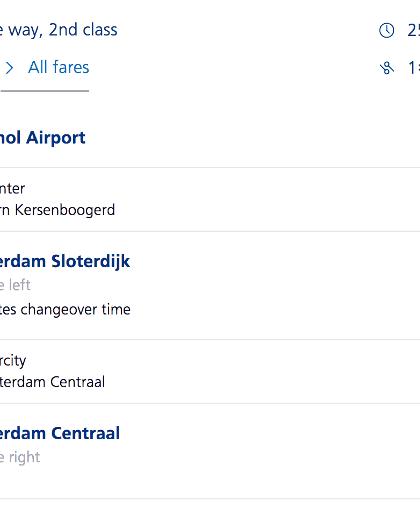Click the chevron beside All fares
Image resolution: width=420 pixels, height=515 pixels.
[9, 68]
